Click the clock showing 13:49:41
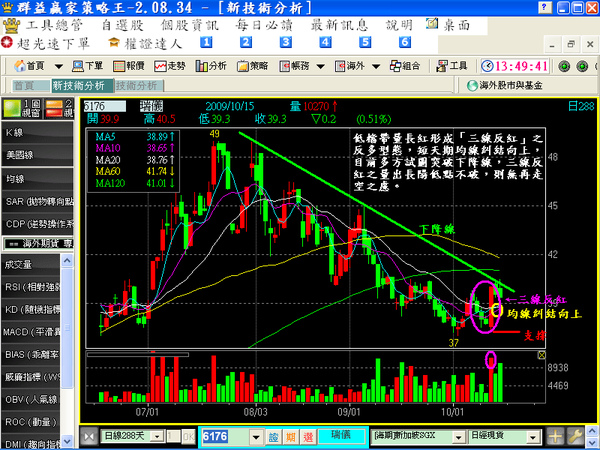Viewport: 600px width, 450px height. (x=515, y=66)
